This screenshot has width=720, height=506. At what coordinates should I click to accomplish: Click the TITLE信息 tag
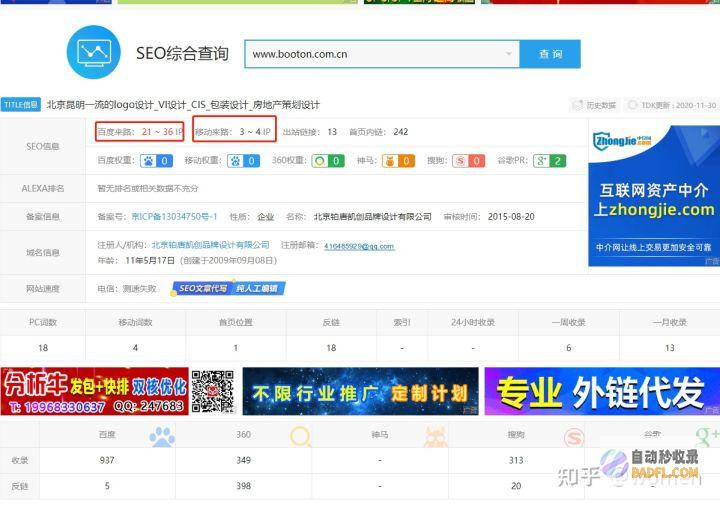(x=21, y=105)
